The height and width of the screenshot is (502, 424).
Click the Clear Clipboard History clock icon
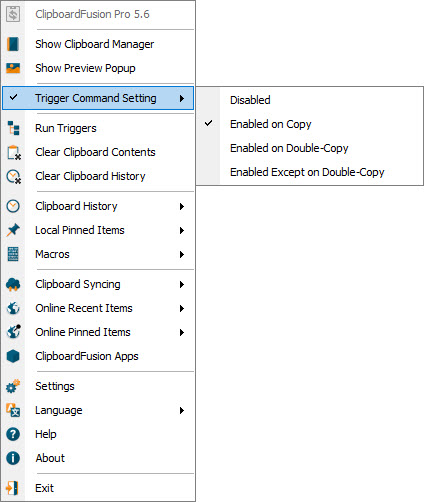click(x=14, y=176)
